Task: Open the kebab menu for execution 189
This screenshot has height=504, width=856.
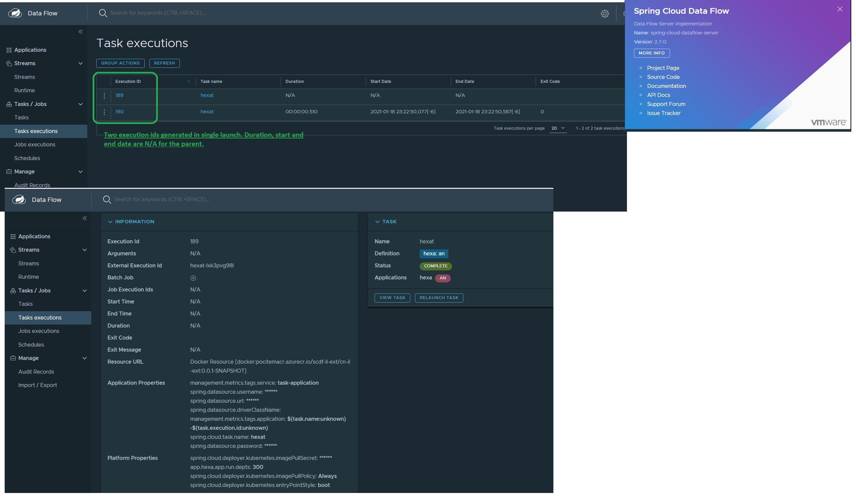Action: coord(104,96)
